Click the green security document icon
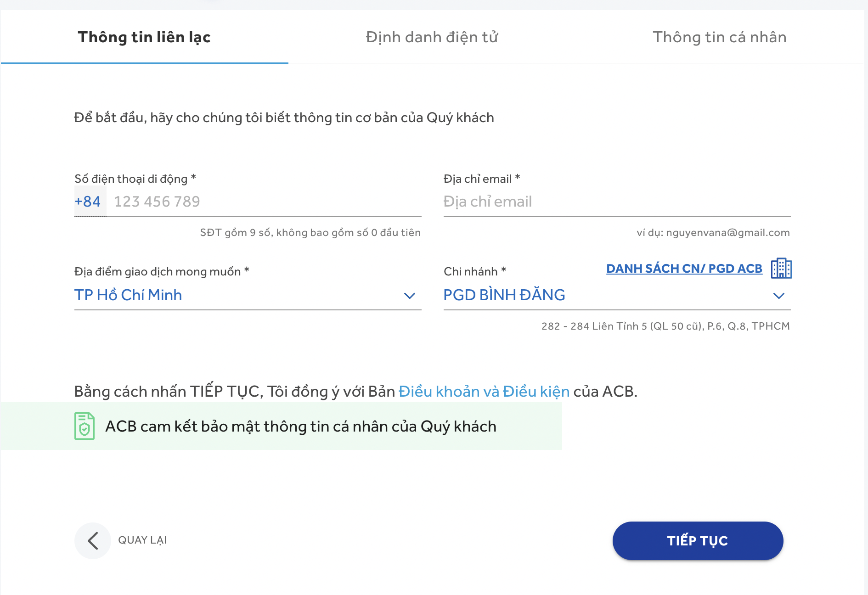 [x=85, y=426]
